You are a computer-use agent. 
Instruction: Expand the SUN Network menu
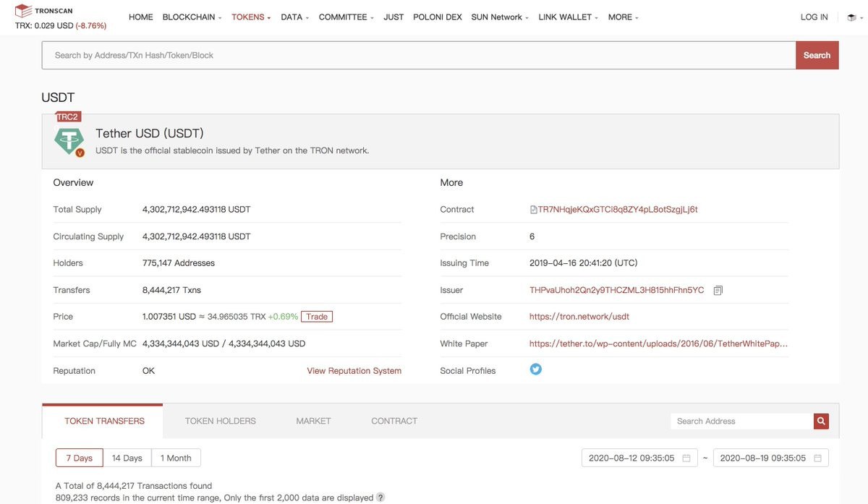tap(500, 17)
